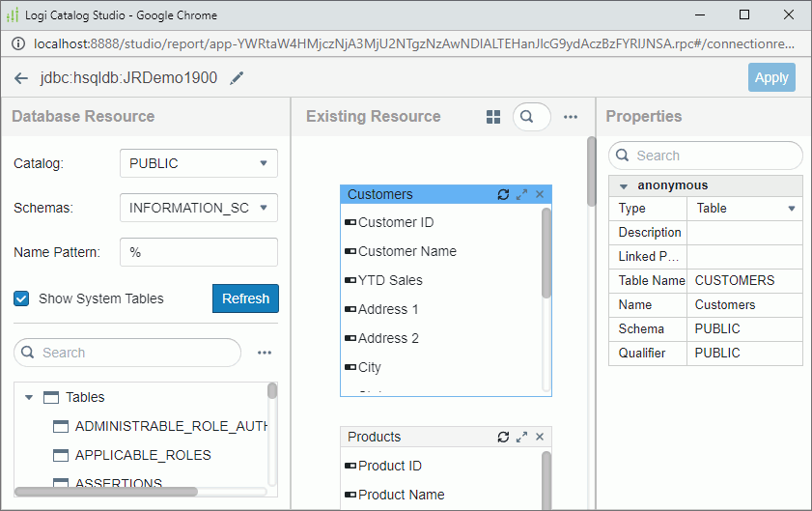
Task: Go back using the left arrow icon
Action: (x=20, y=78)
